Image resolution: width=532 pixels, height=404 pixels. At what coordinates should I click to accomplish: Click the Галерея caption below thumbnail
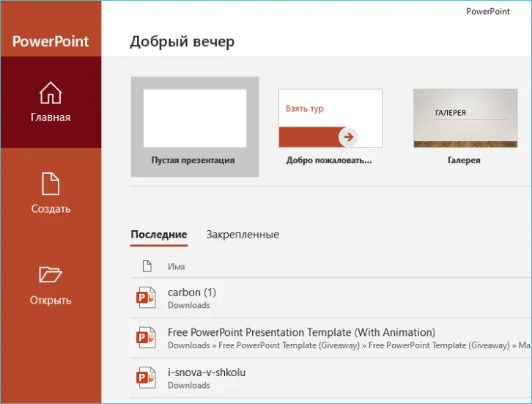[x=464, y=160]
